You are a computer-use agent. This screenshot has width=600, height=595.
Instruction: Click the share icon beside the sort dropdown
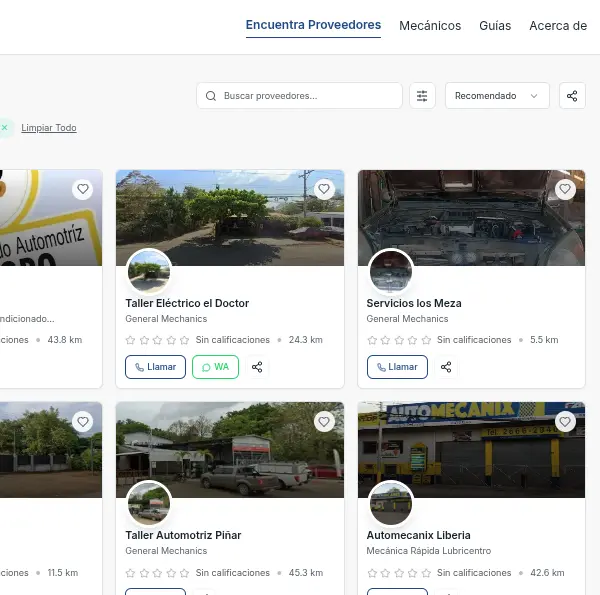pos(572,96)
